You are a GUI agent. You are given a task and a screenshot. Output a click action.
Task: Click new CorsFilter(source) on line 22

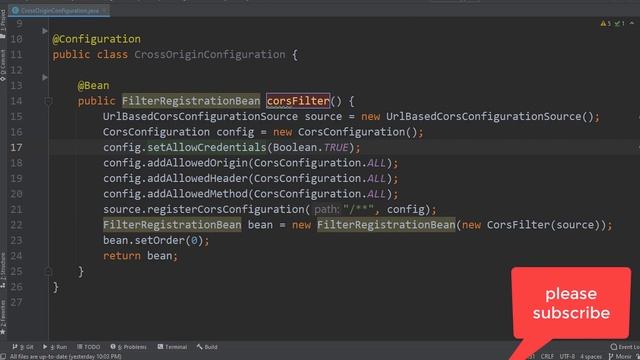tap(531, 225)
